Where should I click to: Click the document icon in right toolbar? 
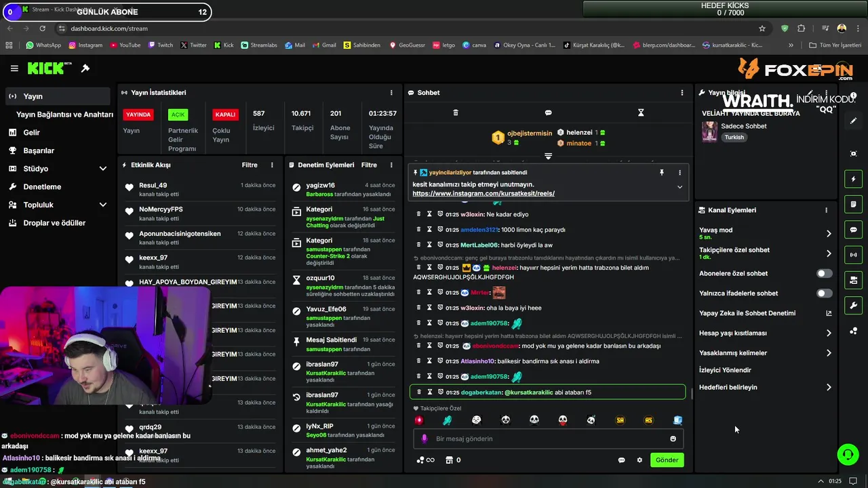[x=853, y=204]
